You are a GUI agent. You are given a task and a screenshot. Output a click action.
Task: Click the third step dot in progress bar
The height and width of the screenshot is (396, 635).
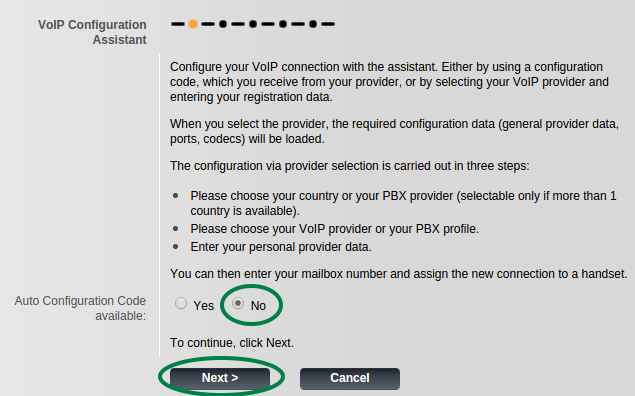pyautogui.click(x=253, y=24)
